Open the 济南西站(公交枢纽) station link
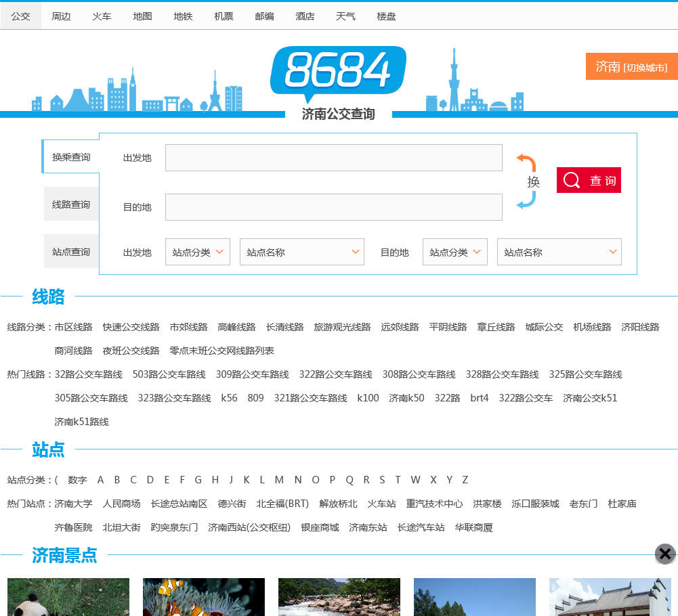This screenshot has height=616, width=678. pyautogui.click(x=249, y=527)
